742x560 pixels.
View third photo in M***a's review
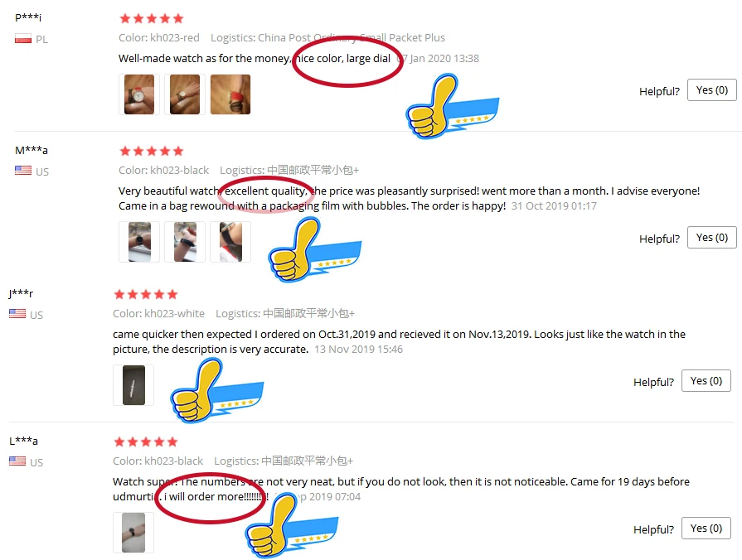click(230, 242)
